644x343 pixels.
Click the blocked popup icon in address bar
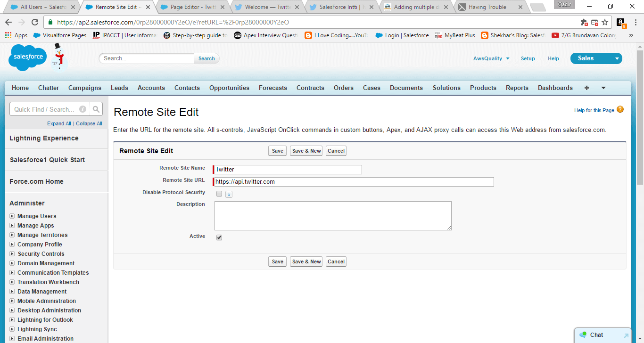(x=594, y=22)
